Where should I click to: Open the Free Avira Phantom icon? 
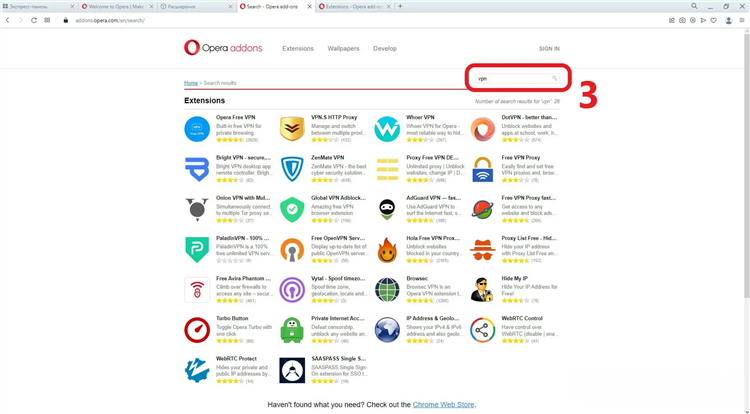[197, 290]
